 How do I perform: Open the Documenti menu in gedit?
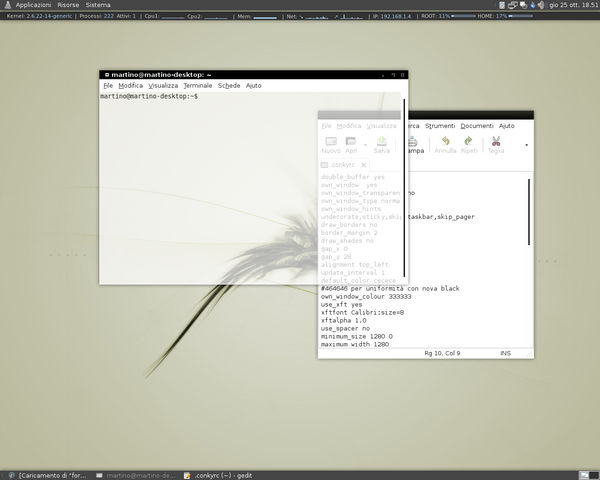click(x=476, y=126)
